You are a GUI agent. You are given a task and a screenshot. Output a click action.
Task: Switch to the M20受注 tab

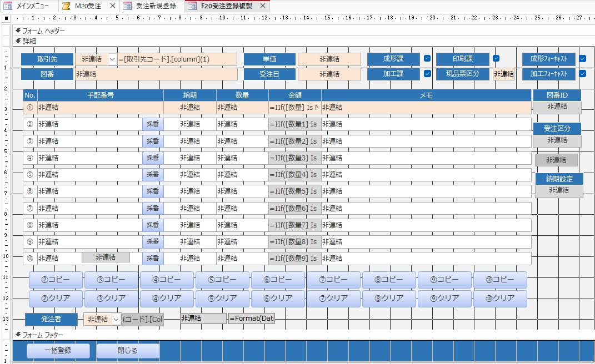click(89, 6)
